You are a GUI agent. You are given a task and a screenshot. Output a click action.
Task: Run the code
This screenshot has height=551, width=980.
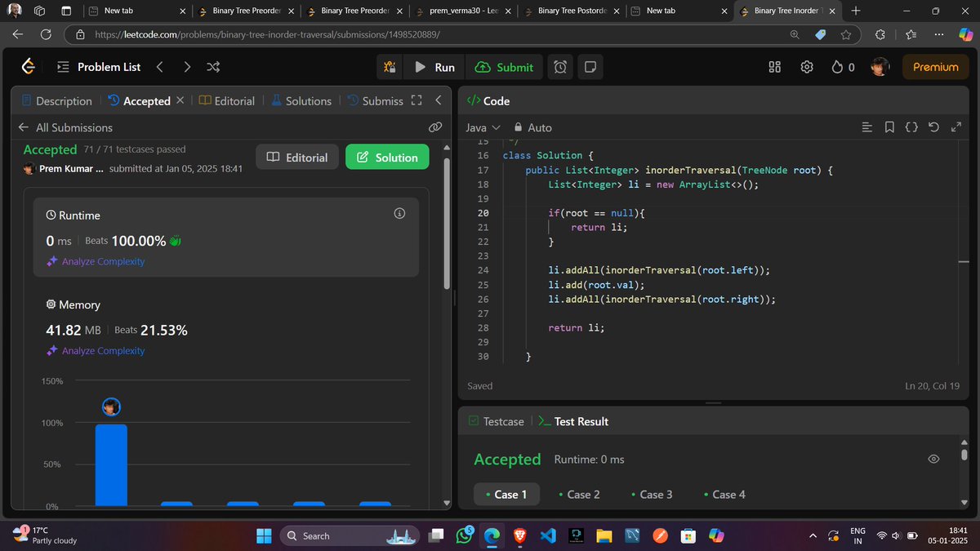click(434, 67)
